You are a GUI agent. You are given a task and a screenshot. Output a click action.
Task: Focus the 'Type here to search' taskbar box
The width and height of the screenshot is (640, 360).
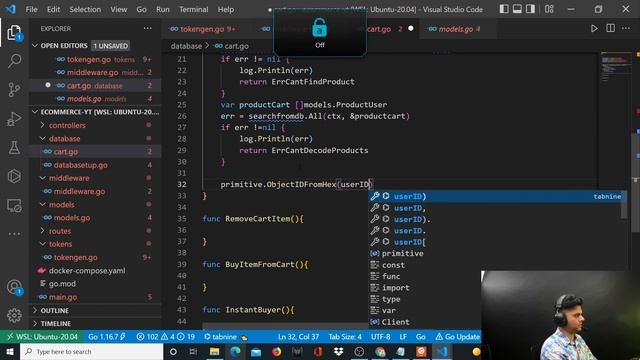(x=91, y=351)
